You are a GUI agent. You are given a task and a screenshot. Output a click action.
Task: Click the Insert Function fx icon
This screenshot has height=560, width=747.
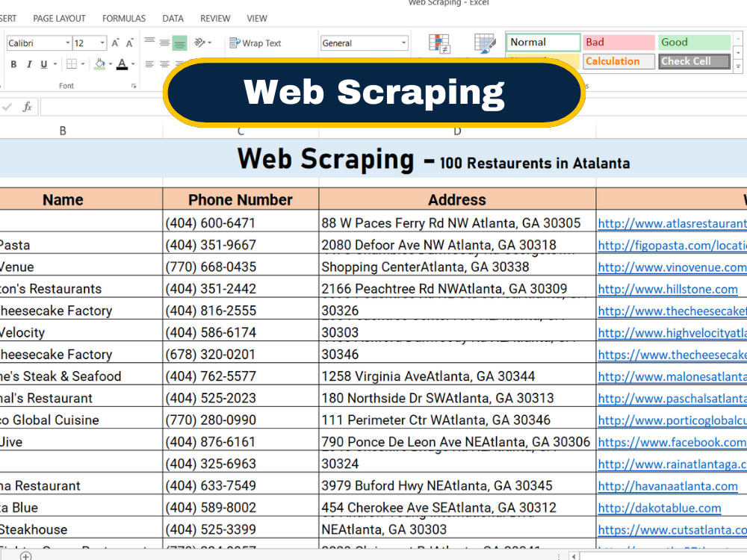27,107
